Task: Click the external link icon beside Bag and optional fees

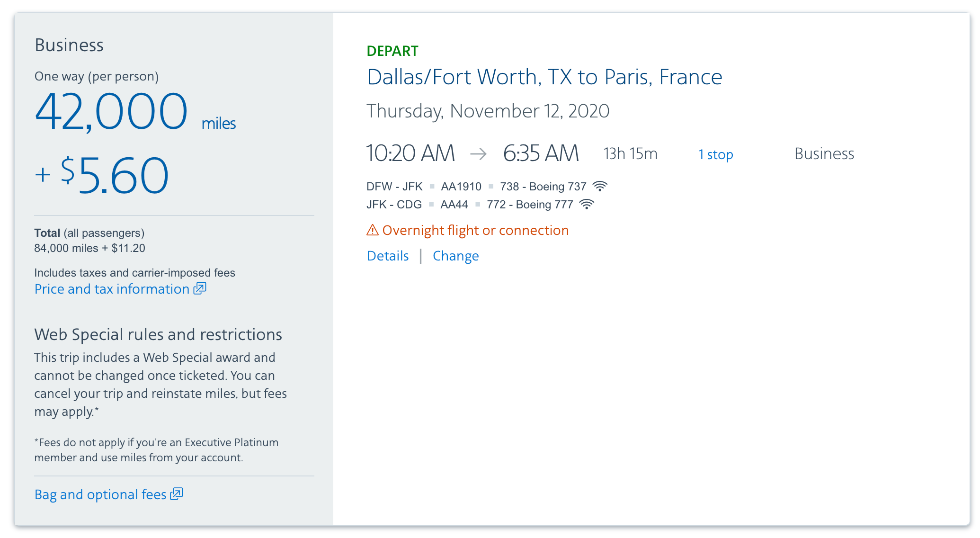Action: (x=177, y=494)
